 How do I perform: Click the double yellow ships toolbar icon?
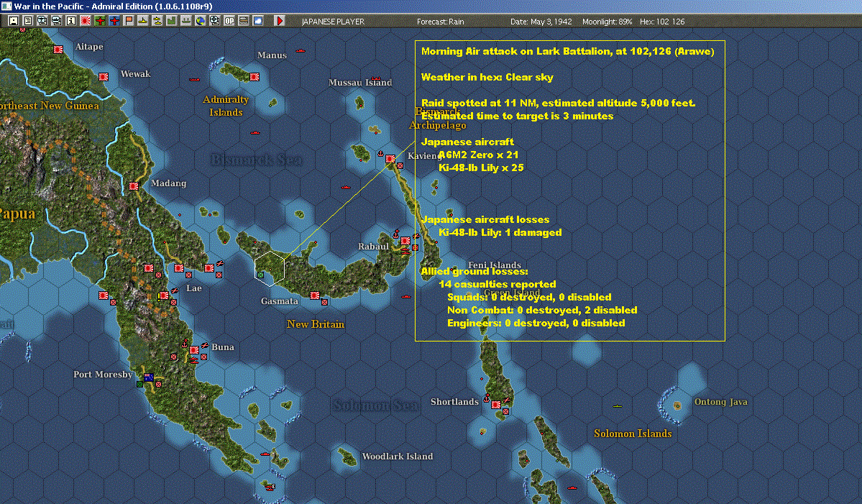157,21
